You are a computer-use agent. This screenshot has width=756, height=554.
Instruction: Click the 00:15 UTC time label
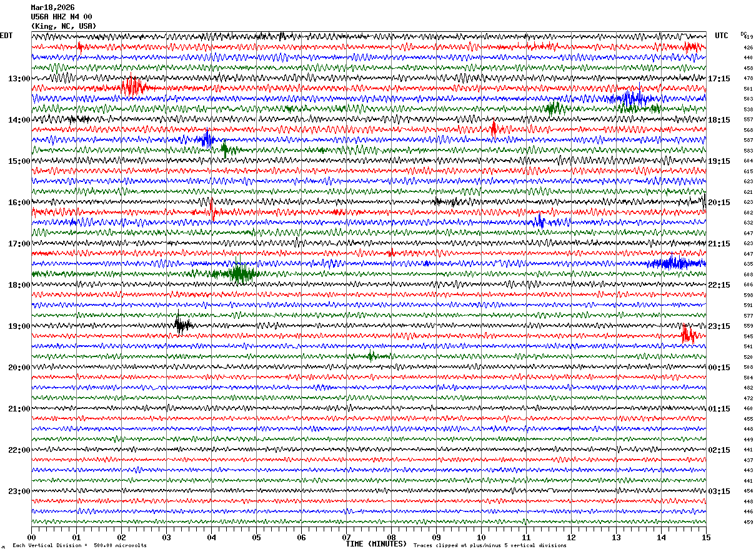coord(719,368)
